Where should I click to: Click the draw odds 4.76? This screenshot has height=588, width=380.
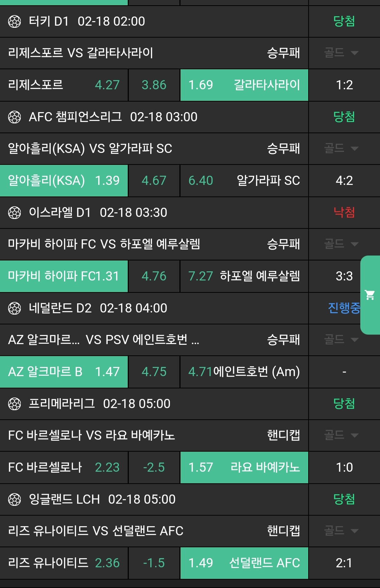tap(154, 276)
